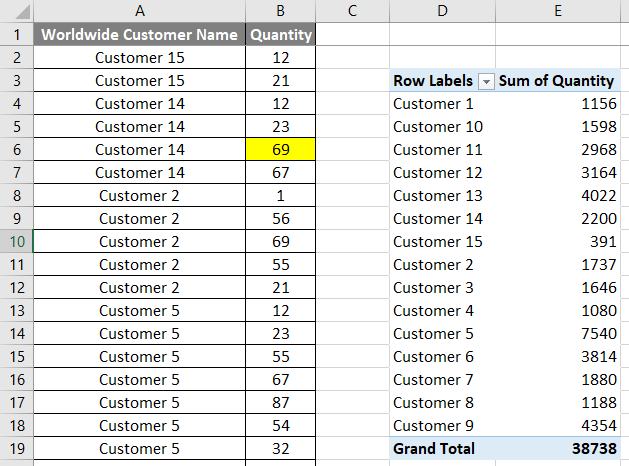This screenshot has width=629, height=466.
Task: Select pivot value 1598
Action: pyautogui.click(x=558, y=127)
